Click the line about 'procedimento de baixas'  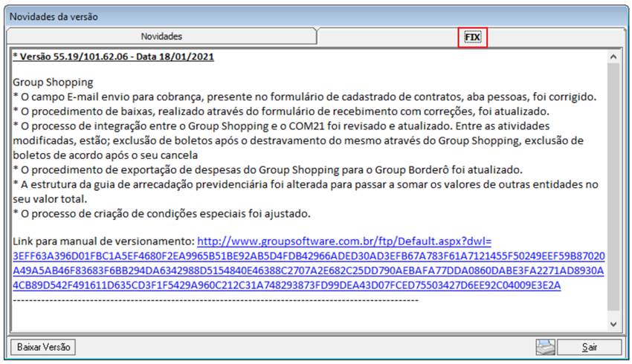coord(281,111)
